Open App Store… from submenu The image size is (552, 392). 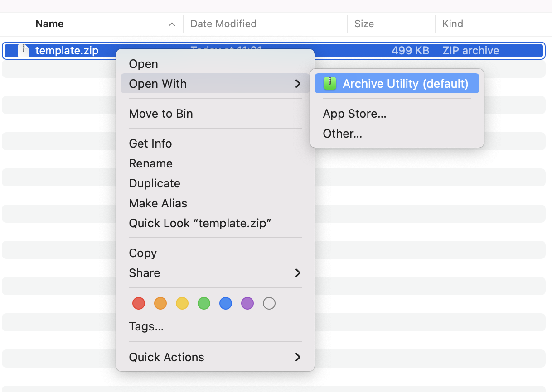[354, 114]
